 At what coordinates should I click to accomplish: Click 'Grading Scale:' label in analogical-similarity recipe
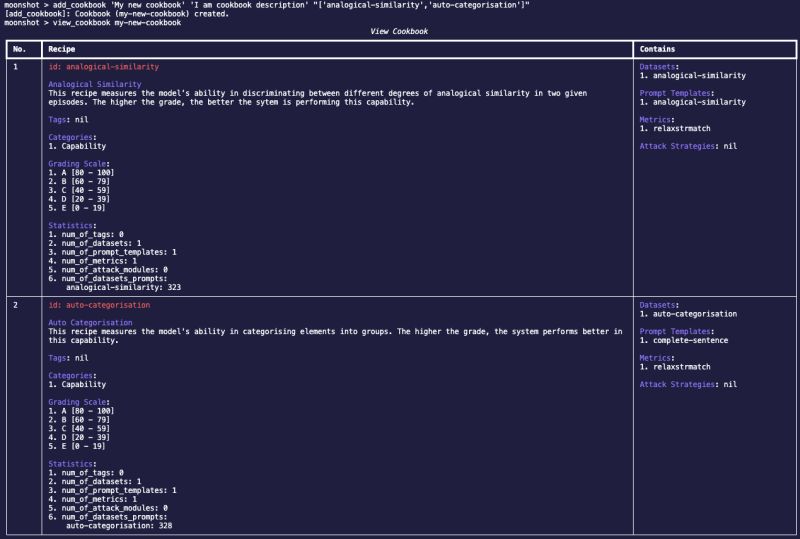point(79,164)
